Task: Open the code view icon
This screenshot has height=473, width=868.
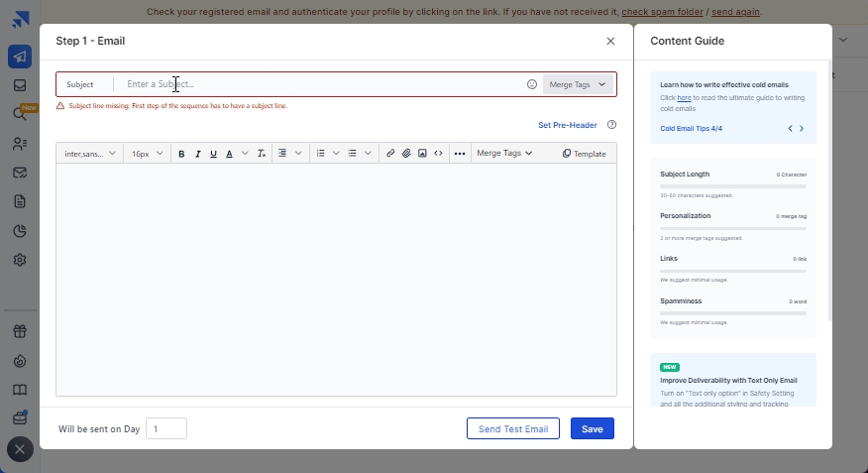Action: pyautogui.click(x=438, y=154)
